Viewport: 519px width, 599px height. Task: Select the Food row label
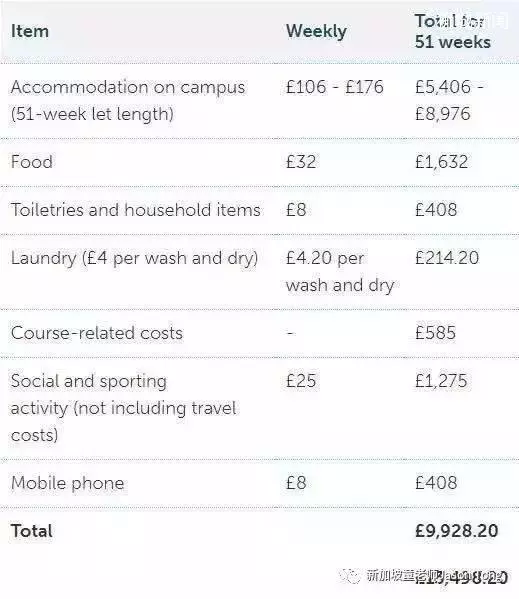coord(32,162)
